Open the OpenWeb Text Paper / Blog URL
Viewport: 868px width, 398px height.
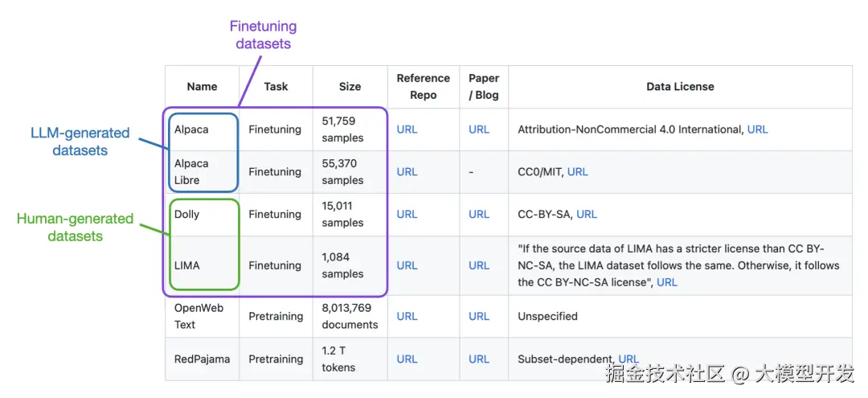coord(479,317)
